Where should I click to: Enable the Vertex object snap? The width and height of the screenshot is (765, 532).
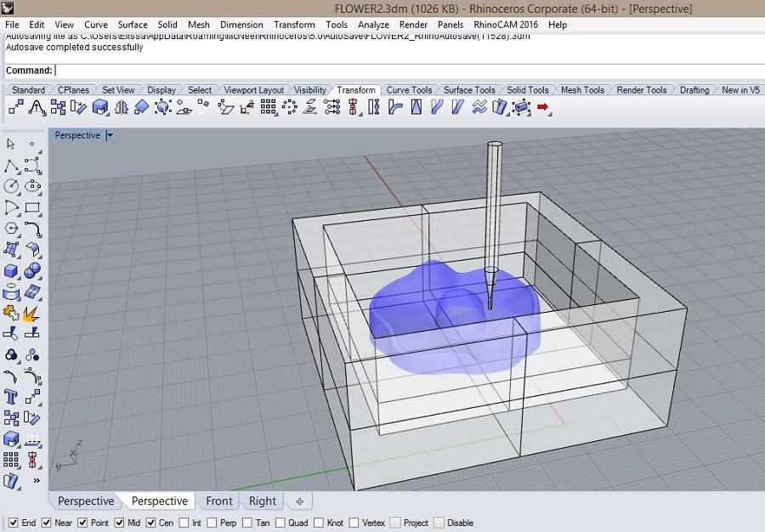[x=354, y=523]
